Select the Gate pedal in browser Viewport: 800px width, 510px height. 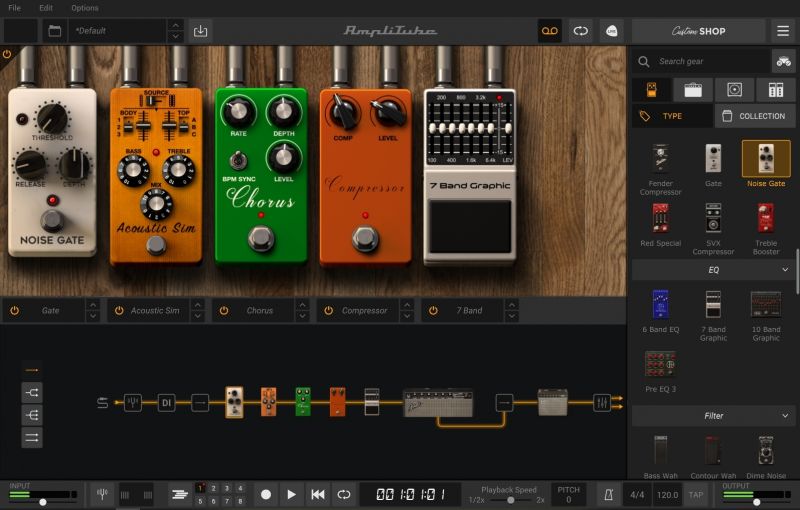point(713,165)
